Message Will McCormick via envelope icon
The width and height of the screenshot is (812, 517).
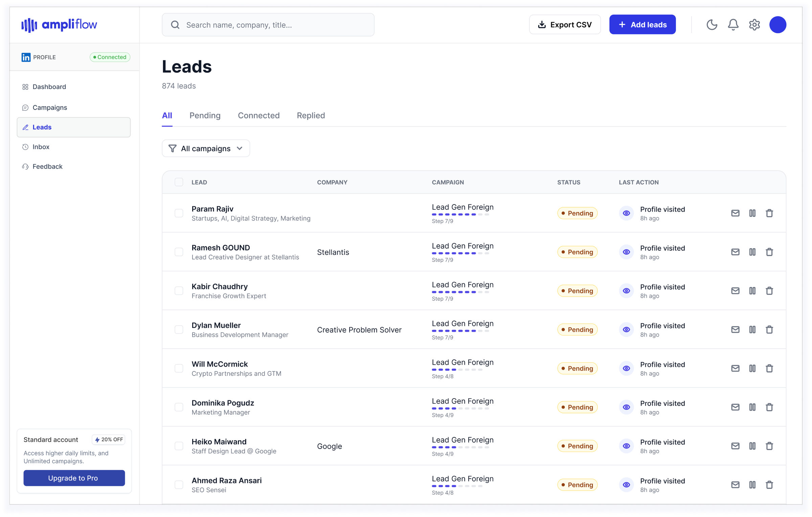pyautogui.click(x=735, y=368)
